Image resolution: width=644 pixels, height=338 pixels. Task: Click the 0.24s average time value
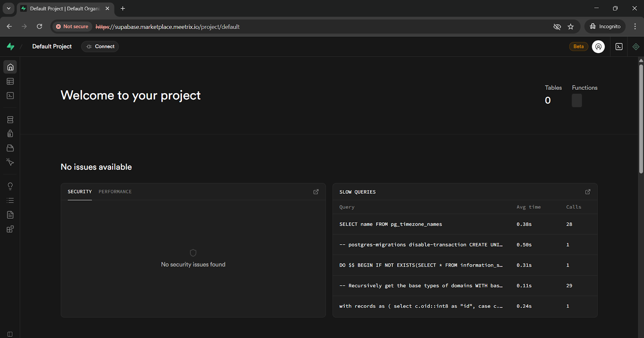(x=524, y=306)
